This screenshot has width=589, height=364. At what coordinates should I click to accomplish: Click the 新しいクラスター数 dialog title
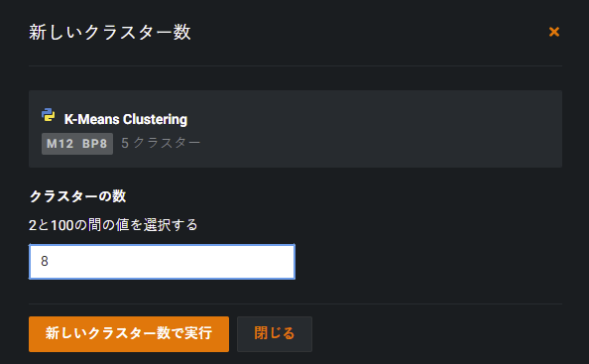[110, 32]
